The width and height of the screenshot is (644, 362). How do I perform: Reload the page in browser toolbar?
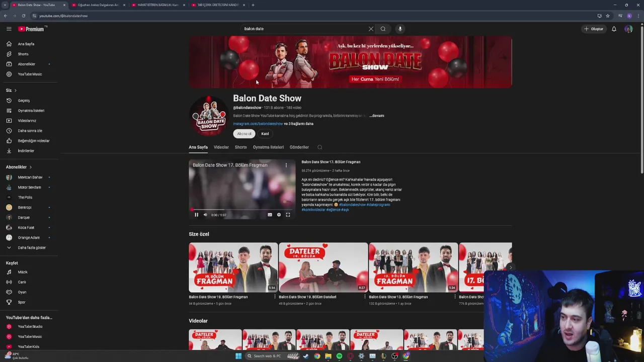point(23,16)
